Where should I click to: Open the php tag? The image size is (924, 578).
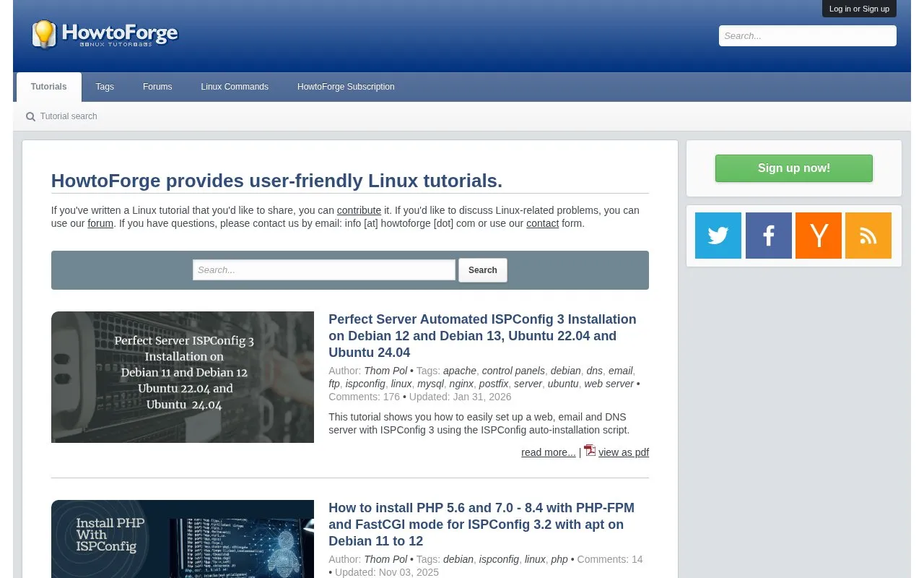tap(559, 559)
